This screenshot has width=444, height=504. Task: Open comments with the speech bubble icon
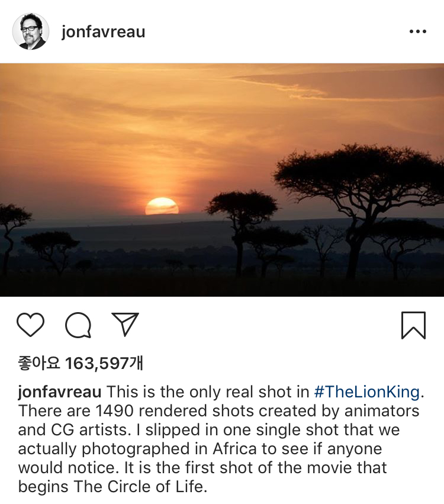pyautogui.click(x=78, y=325)
